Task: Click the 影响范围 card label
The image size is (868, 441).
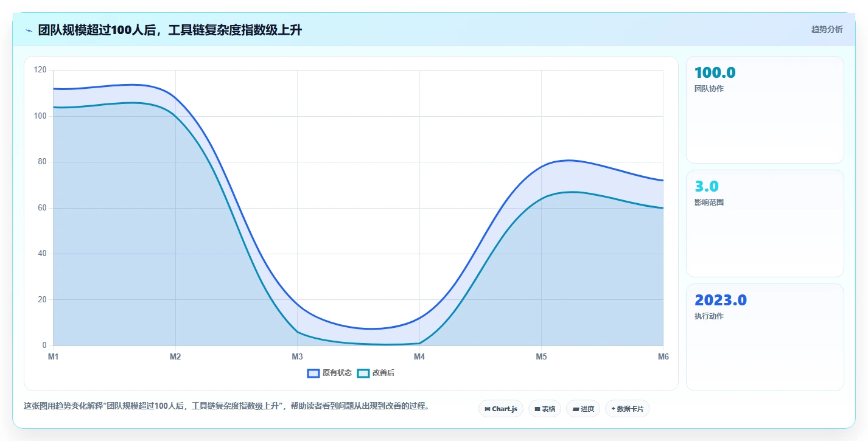Action: (709, 203)
